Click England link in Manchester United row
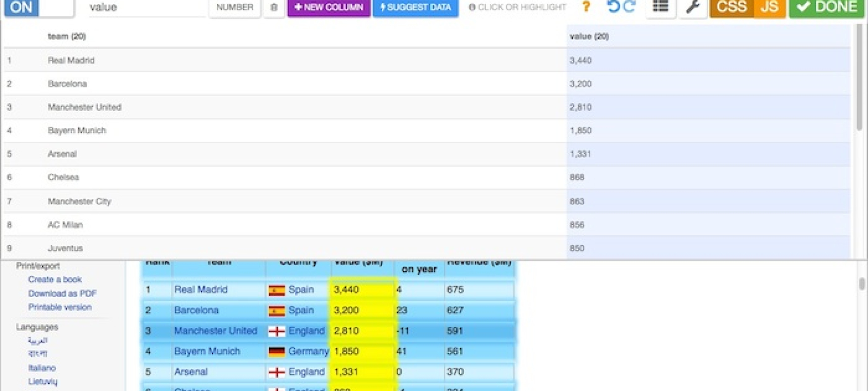The height and width of the screenshot is (391, 868). 307,331
